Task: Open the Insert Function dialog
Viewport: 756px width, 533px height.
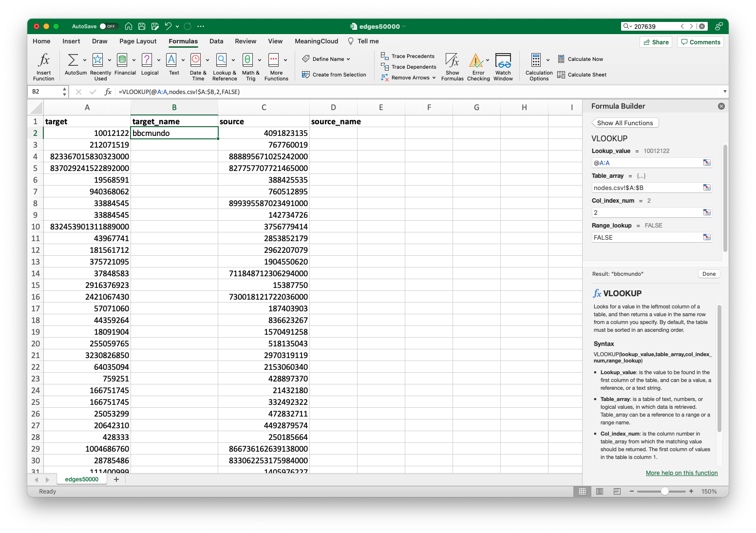Action: coord(43,66)
